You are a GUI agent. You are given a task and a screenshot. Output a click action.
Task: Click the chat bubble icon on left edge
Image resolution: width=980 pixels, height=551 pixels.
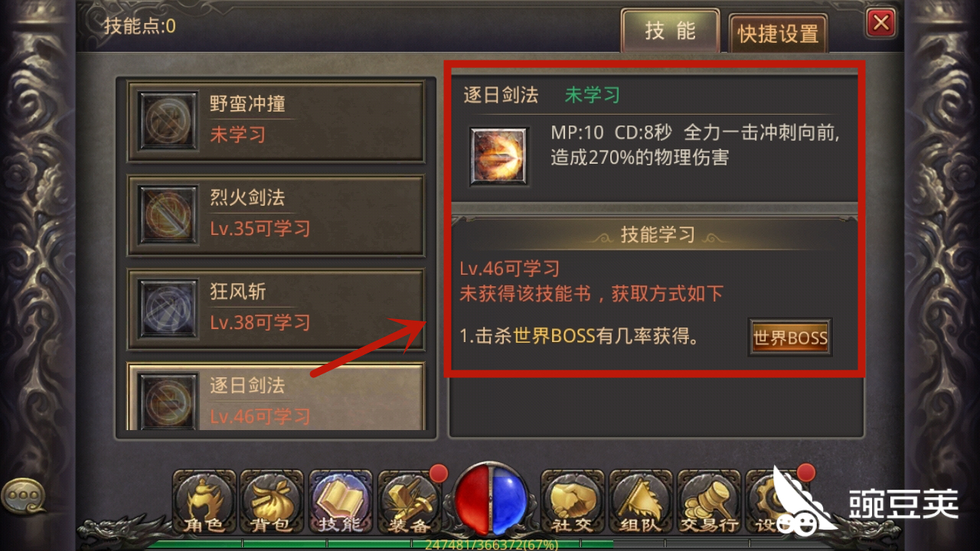[22, 496]
